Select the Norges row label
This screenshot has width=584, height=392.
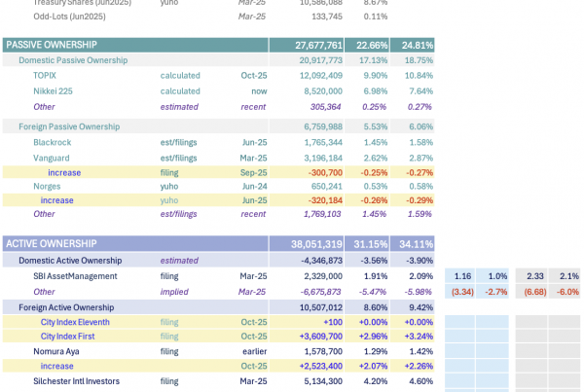[x=48, y=186]
